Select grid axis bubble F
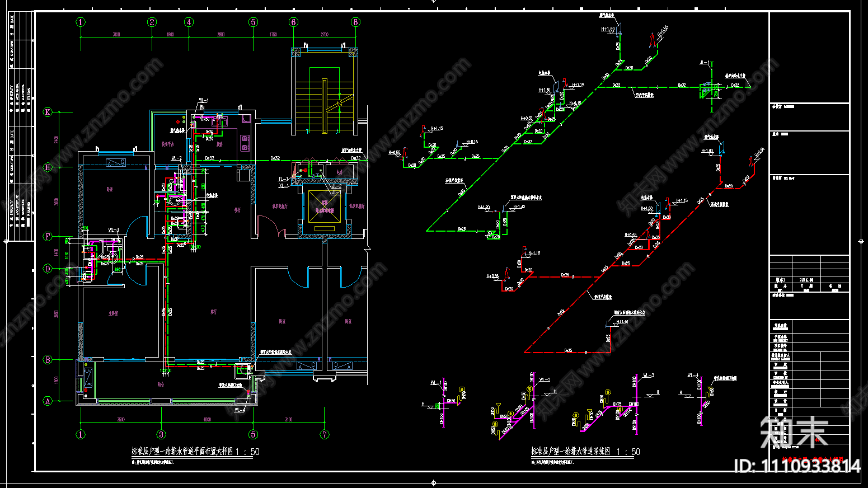The image size is (868, 488). (48, 236)
